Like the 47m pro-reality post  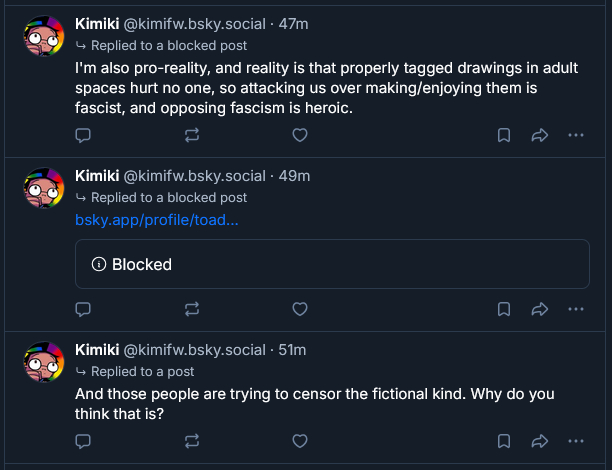pyautogui.click(x=299, y=135)
